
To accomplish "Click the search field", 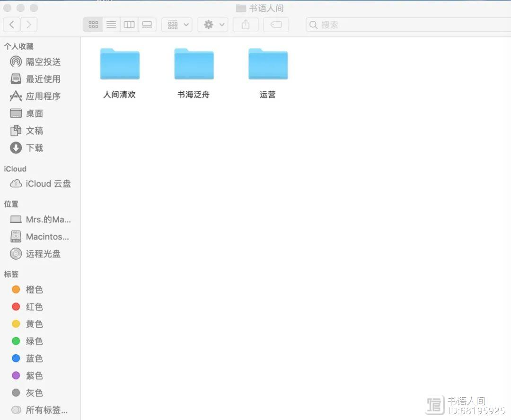I will (407, 25).
